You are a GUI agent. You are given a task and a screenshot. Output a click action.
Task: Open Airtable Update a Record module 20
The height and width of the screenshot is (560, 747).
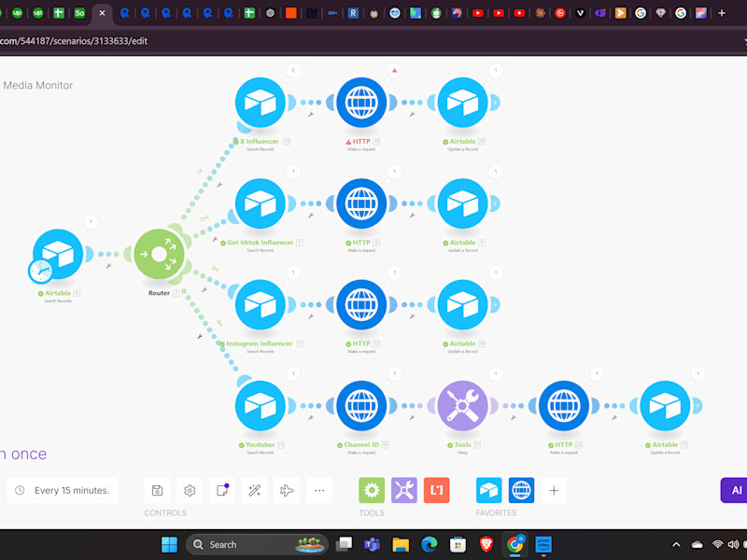[x=462, y=103]
